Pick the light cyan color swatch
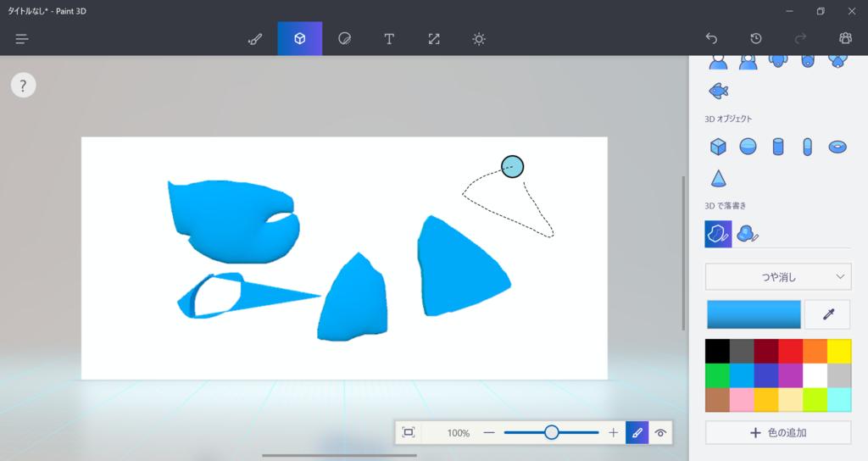 (838, 400)
